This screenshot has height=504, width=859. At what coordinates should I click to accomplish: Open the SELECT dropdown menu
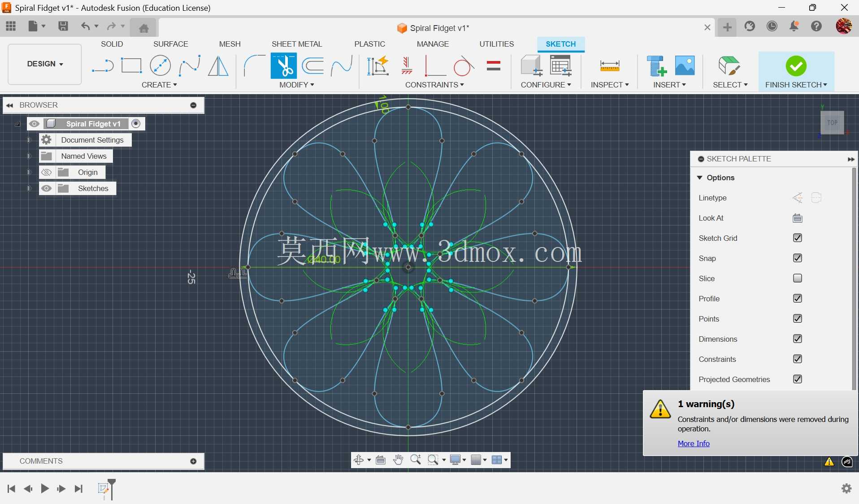click(x=730, y=85)
